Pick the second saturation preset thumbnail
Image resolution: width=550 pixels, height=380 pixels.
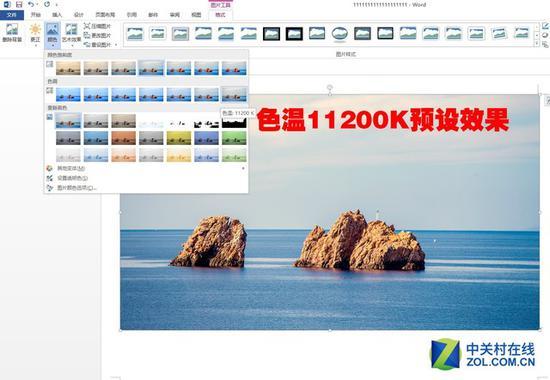click(96, 68)
